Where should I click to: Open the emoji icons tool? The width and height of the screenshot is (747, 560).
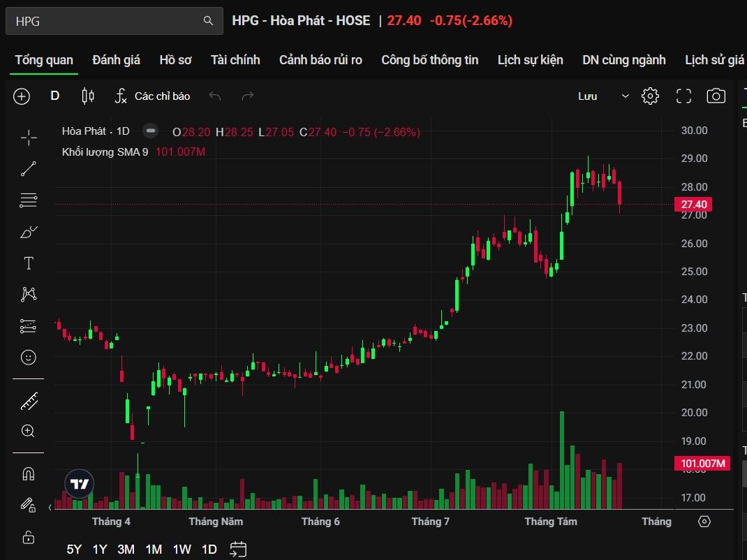coord(29,357)
